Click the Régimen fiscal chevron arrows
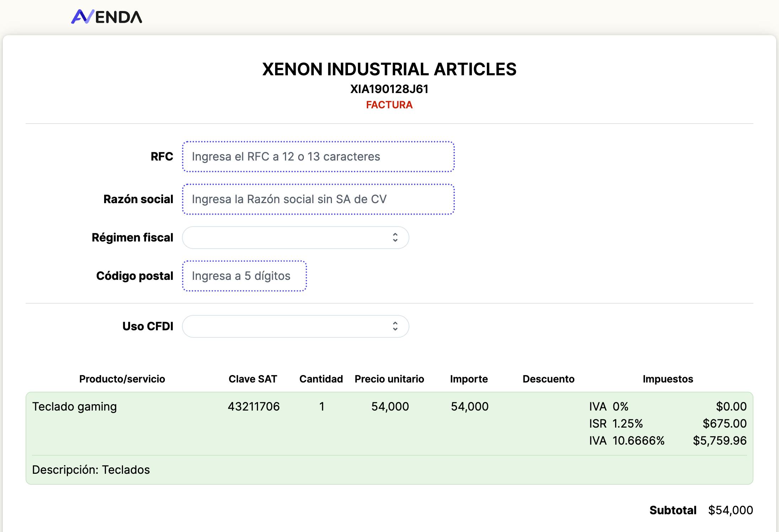 [395, 238]
